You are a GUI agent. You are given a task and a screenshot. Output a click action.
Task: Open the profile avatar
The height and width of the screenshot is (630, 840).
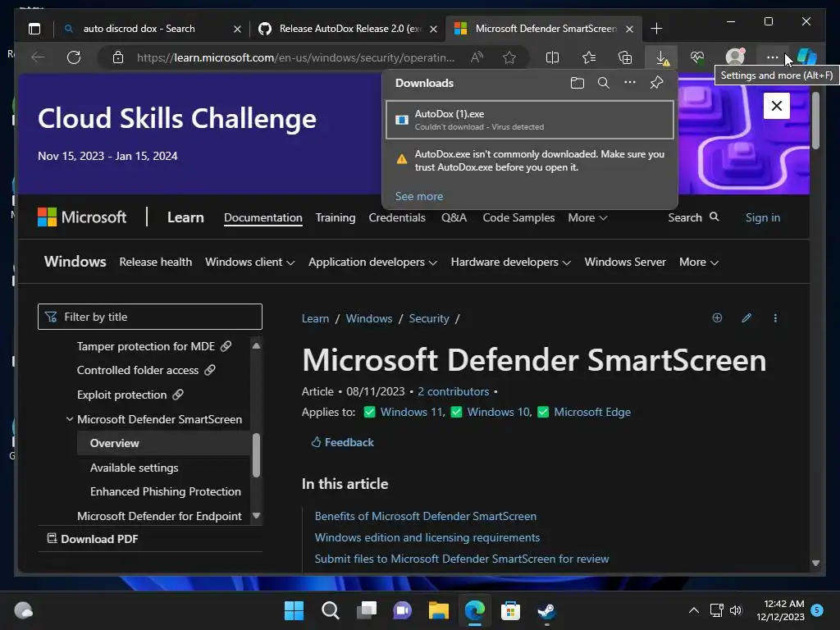(735, 57)
